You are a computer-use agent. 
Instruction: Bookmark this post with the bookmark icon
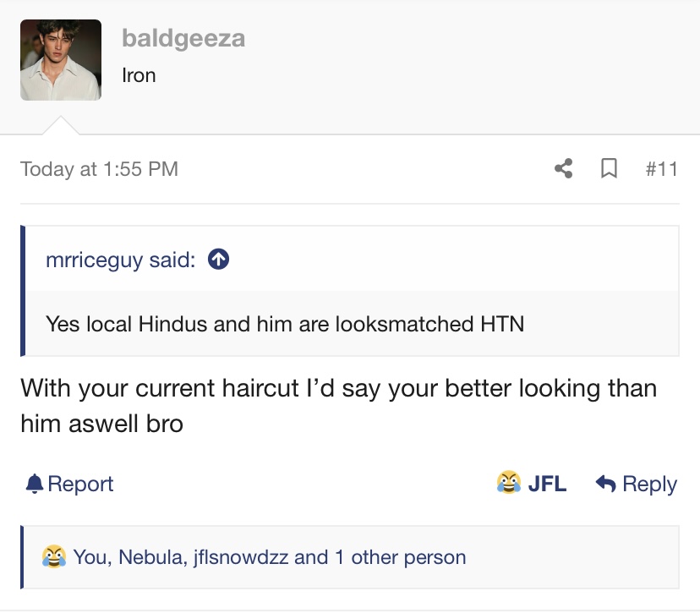click(x=609, y=169)
